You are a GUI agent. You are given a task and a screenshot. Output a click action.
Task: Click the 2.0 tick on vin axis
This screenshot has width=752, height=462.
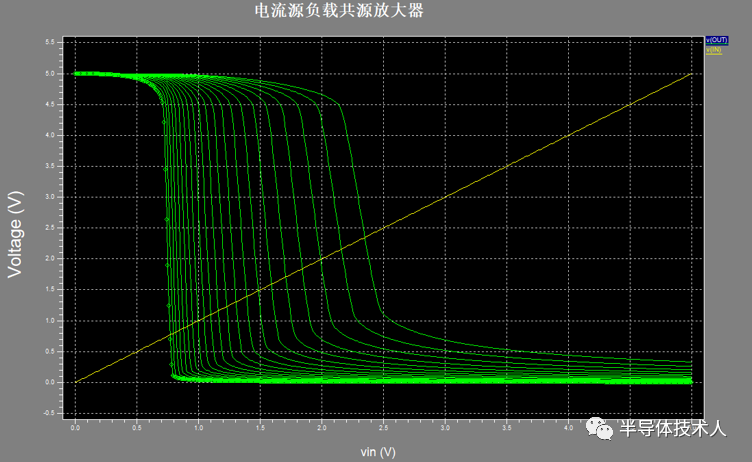coord(322,427)
